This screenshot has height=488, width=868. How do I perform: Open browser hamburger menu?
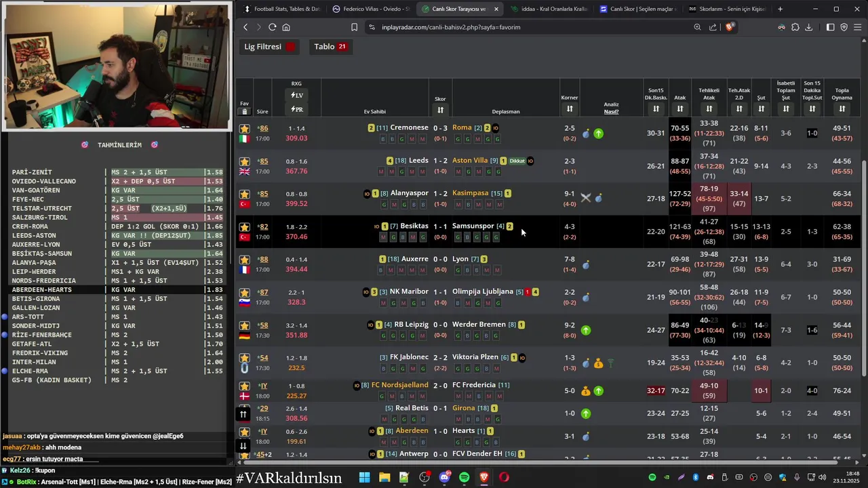coord(858,27)
